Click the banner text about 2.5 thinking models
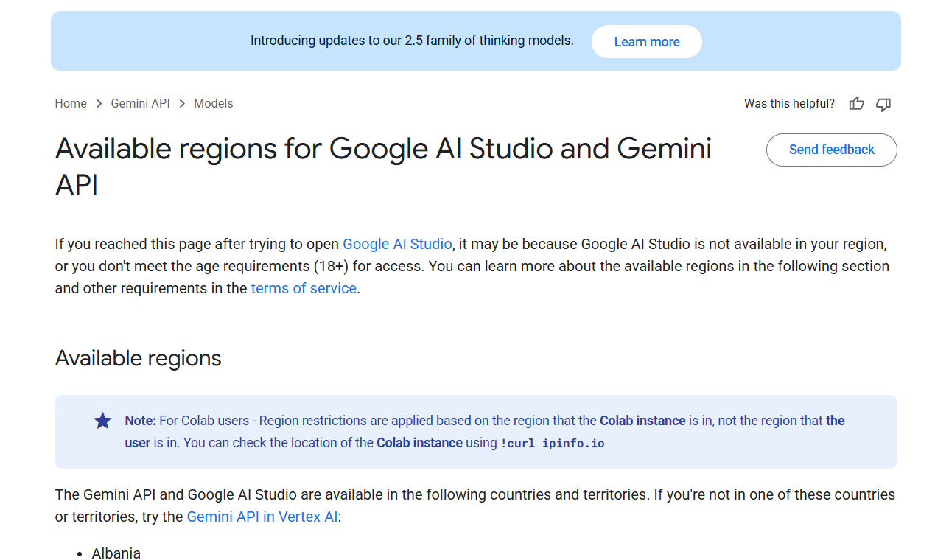The image size is (935, 560). click(412, 41)
